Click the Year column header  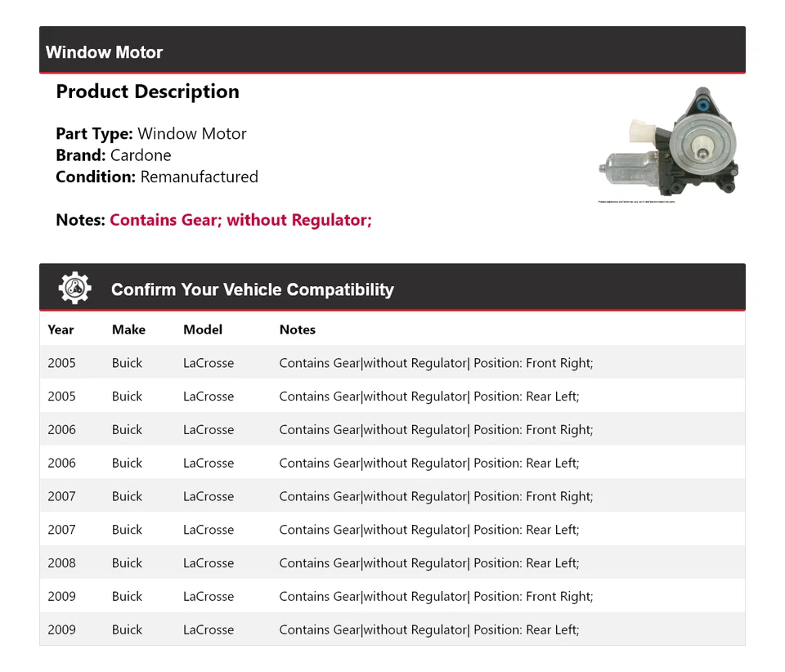pos(61,329)
